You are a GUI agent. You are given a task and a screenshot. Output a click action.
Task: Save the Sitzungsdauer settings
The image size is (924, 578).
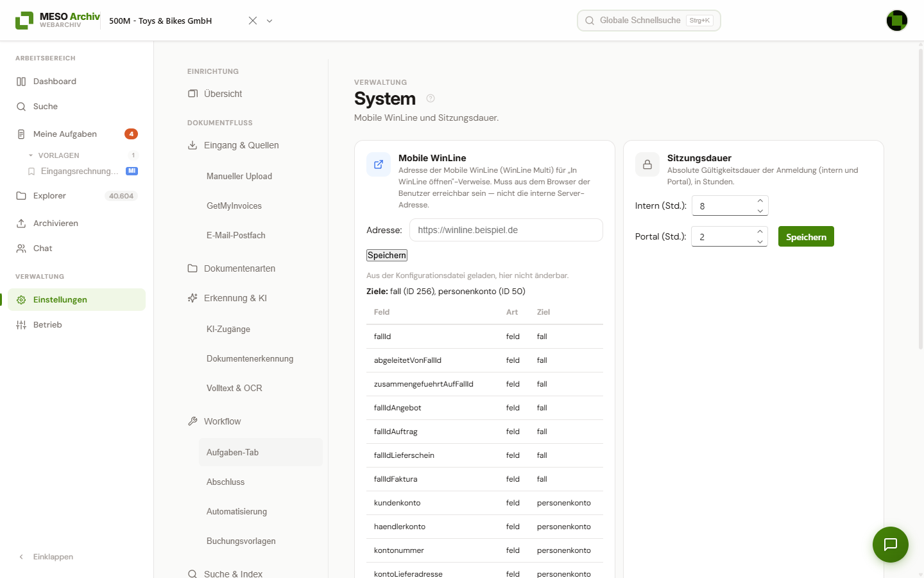click(806, 236)
